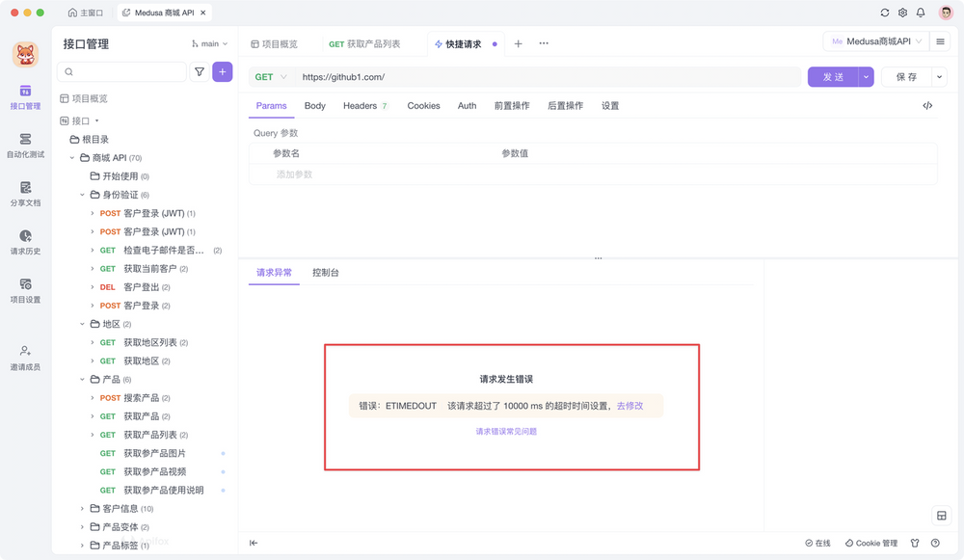Click the sync refresh icon in the top bar
964x560 pixels.
pos(884,13)
